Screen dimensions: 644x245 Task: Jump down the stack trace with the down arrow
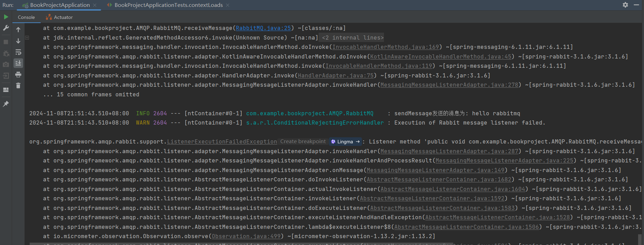point(18,41)
